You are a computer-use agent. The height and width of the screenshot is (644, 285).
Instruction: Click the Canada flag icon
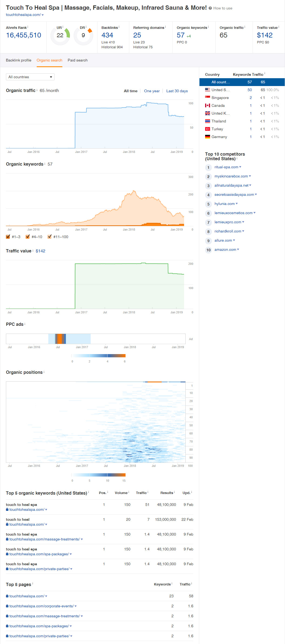(x=208, y=105)
